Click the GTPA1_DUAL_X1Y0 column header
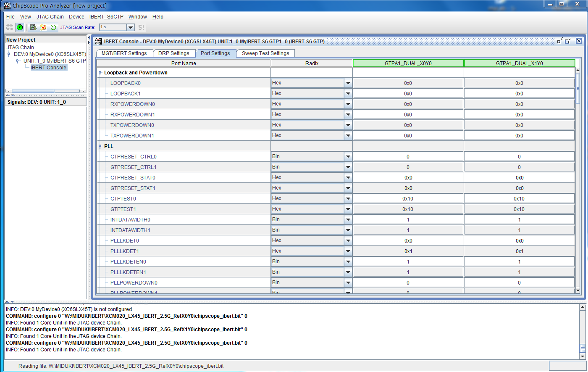This screenshot has width=588, height=372. 520,63
